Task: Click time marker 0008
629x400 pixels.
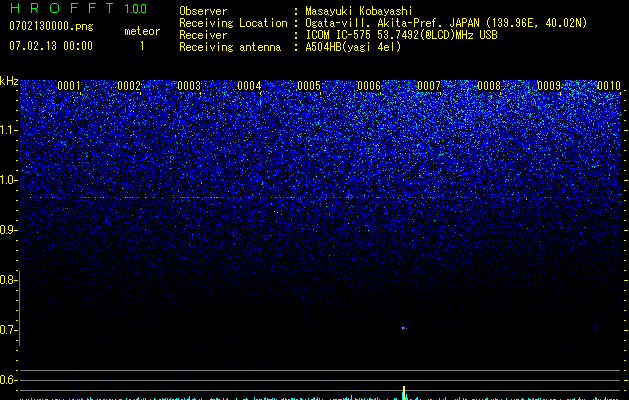Action: tap(489, 86)
